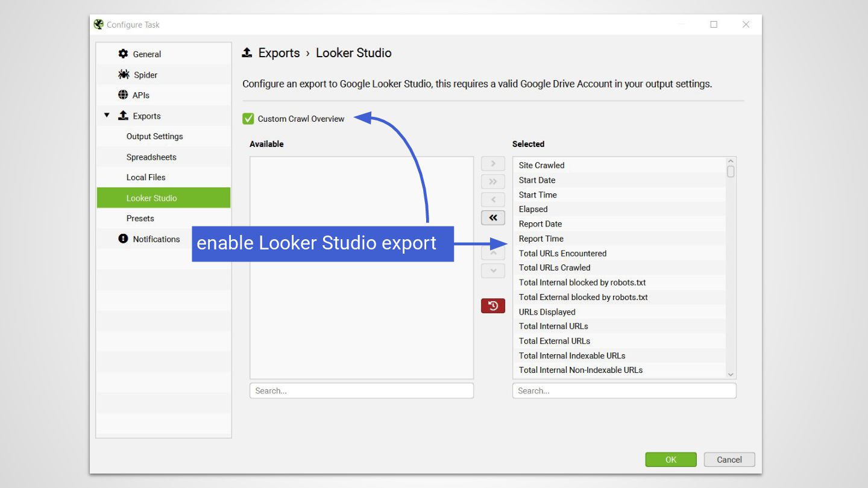
Task: Select 'Total Internal Indexable URLs' row
Action: click(x=620, y=355)
